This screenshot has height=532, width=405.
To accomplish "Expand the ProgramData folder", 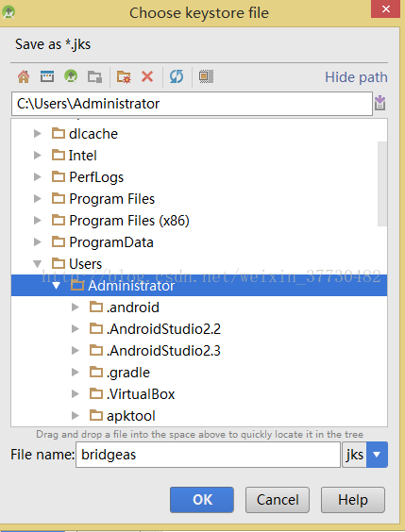I will [38, 242].
